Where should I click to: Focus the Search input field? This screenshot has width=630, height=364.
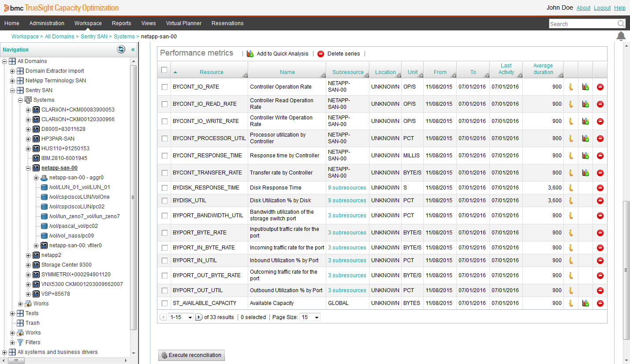[583, 24]
